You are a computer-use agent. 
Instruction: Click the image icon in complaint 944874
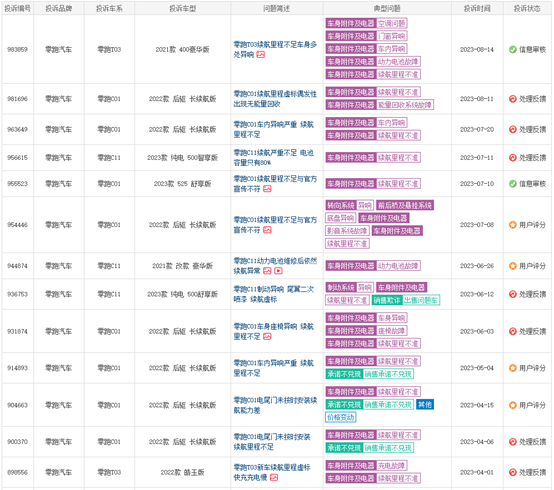click(x=267, y=271)
